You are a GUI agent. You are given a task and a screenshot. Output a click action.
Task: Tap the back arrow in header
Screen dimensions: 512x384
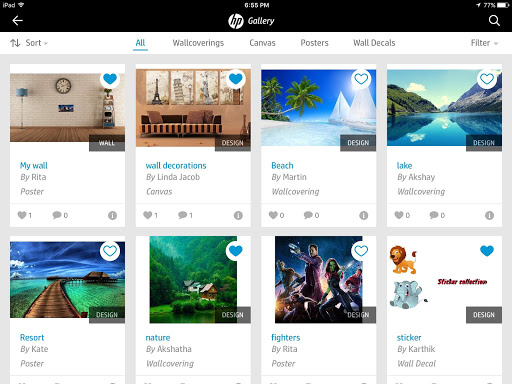click(x=17, y=21)
